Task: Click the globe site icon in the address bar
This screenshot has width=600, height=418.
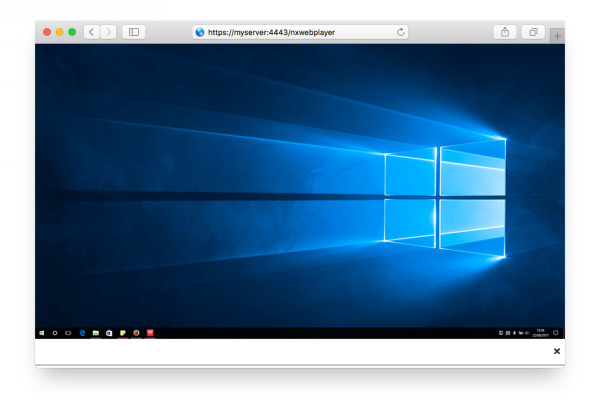Action: pyautogui.click(x=200, y=32)
